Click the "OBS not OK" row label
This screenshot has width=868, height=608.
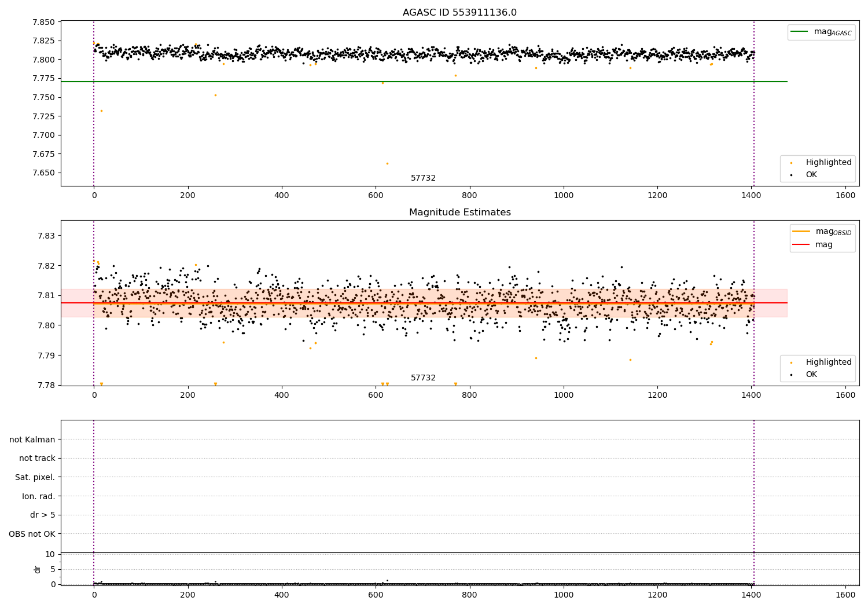(32, 534)
